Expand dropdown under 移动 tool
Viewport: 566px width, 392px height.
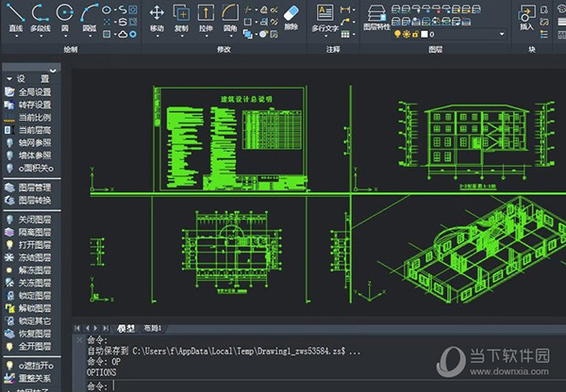(157, 36)
